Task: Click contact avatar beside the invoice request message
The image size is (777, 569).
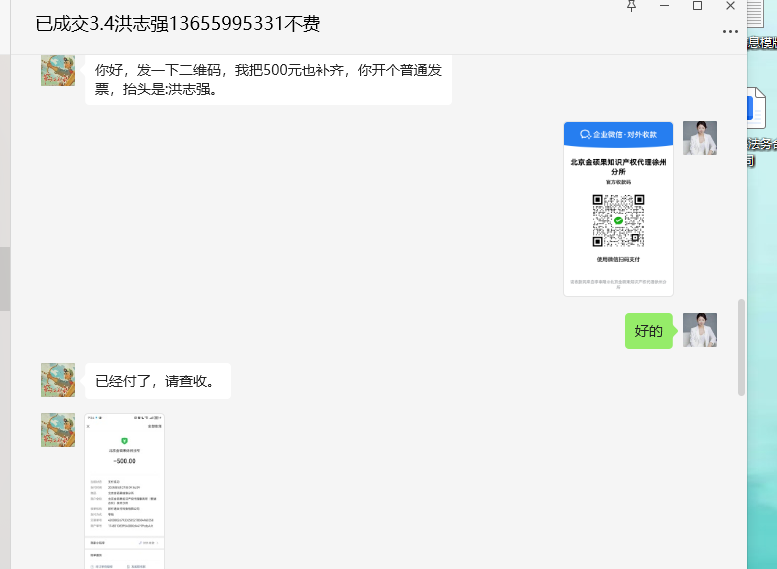Action: (x=58, y=69)
